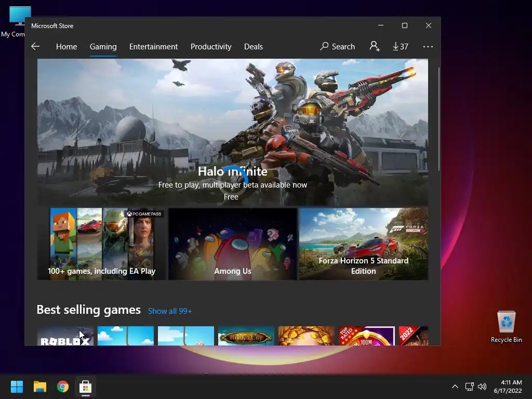Open the Roblox game thumbnail
The height and width of the screenshot is (399, 532).
65,336
